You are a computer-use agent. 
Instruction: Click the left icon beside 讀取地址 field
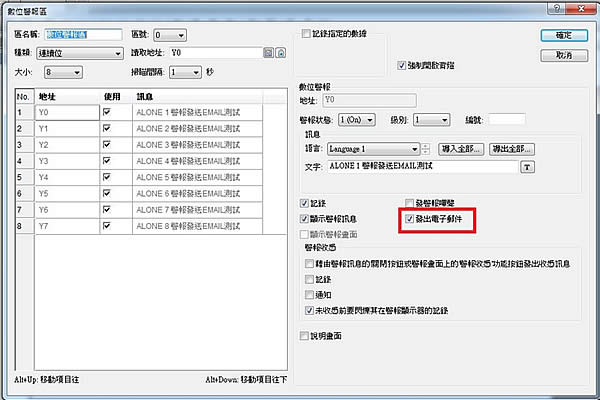[267, 54]
